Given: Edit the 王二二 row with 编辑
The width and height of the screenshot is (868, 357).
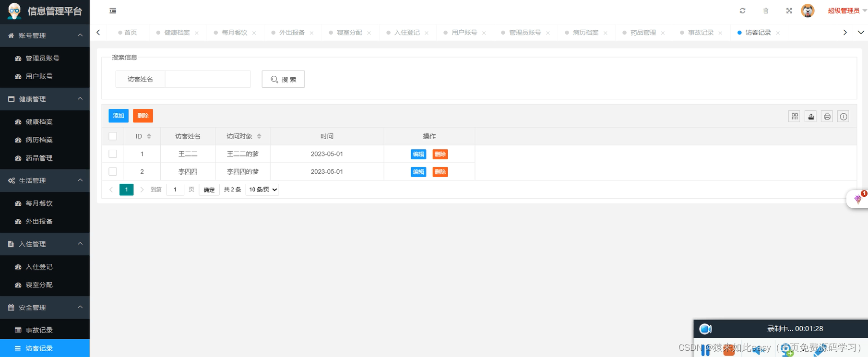Looking at the screenshot, I should [418, 154].
